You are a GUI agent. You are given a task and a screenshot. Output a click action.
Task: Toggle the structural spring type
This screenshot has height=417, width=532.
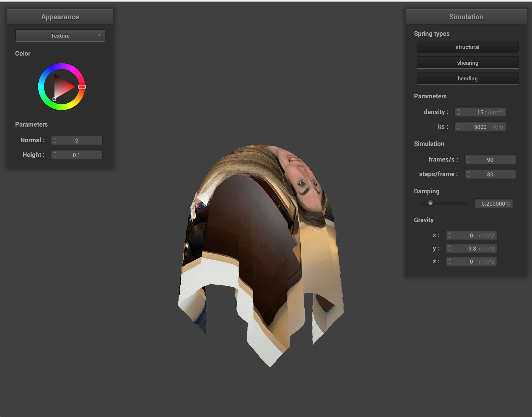[467, 47]
